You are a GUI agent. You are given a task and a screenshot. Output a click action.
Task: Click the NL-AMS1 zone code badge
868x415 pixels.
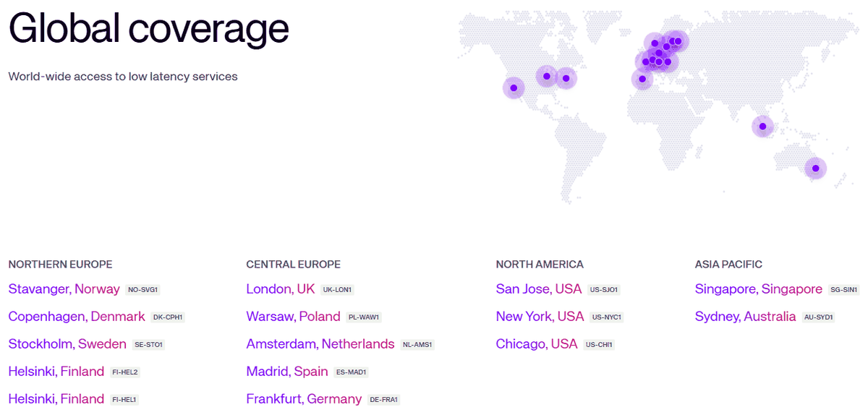(x=417, y=345)
